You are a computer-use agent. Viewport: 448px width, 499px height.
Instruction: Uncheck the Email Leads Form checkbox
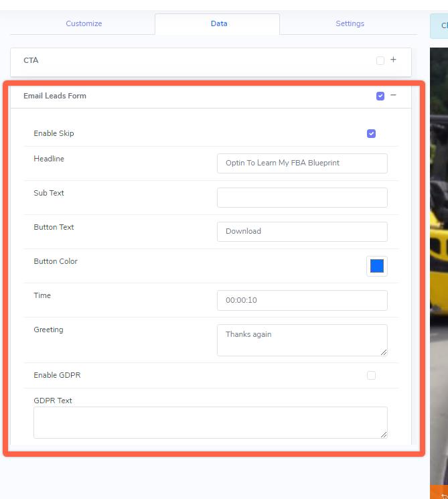380,96
